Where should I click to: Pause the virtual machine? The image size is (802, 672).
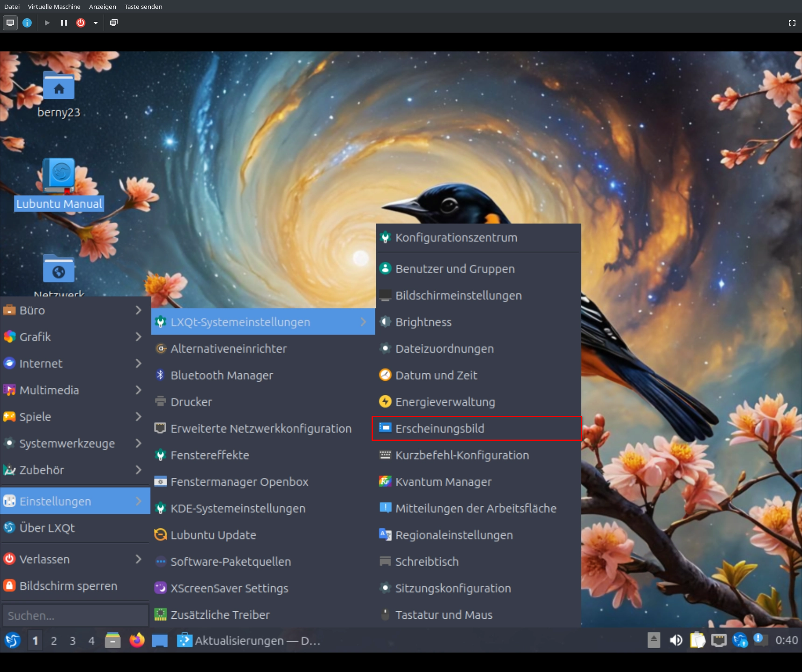point(64,23)
